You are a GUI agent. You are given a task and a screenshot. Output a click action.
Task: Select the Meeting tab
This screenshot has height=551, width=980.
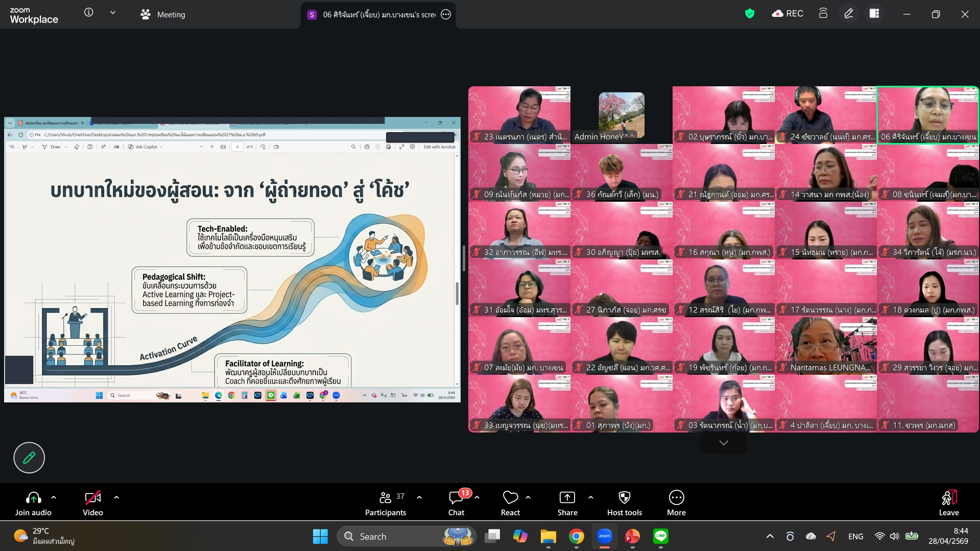pyautogui.click(x=163, y=14)
